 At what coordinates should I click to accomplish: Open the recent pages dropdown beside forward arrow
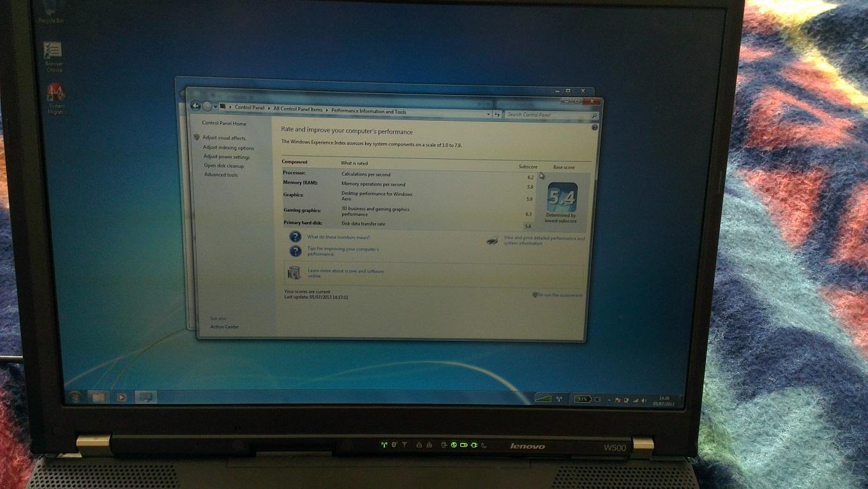pyautogui.click(x=215, y=107)
